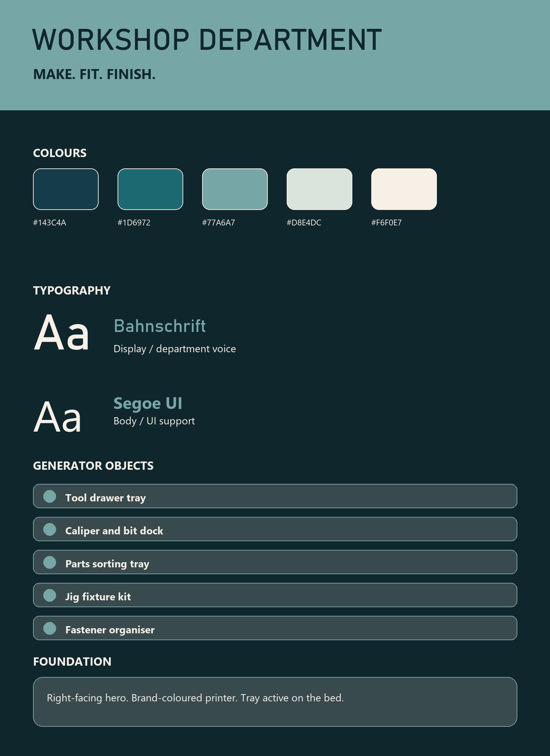Viewport: 550px width, 756px height.
Task: Open the Jig fixture kit entry
Action: (275, 595)
